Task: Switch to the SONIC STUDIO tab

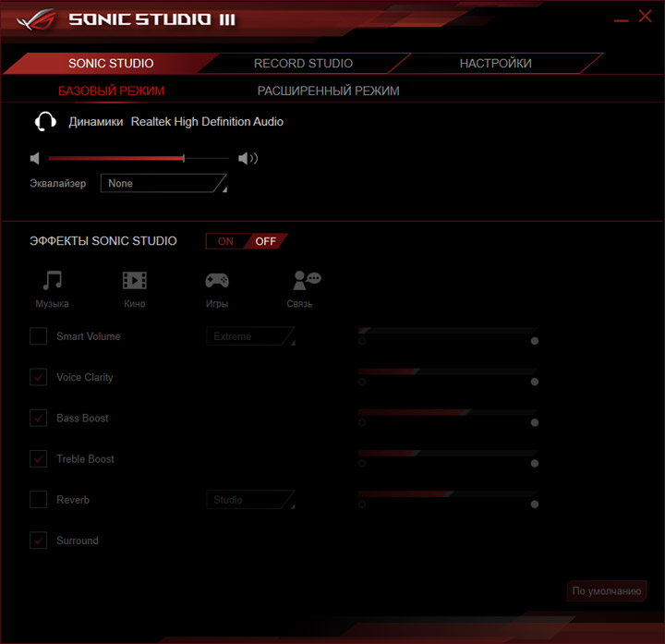Action: pyautogui.click(x=111, y=63)
